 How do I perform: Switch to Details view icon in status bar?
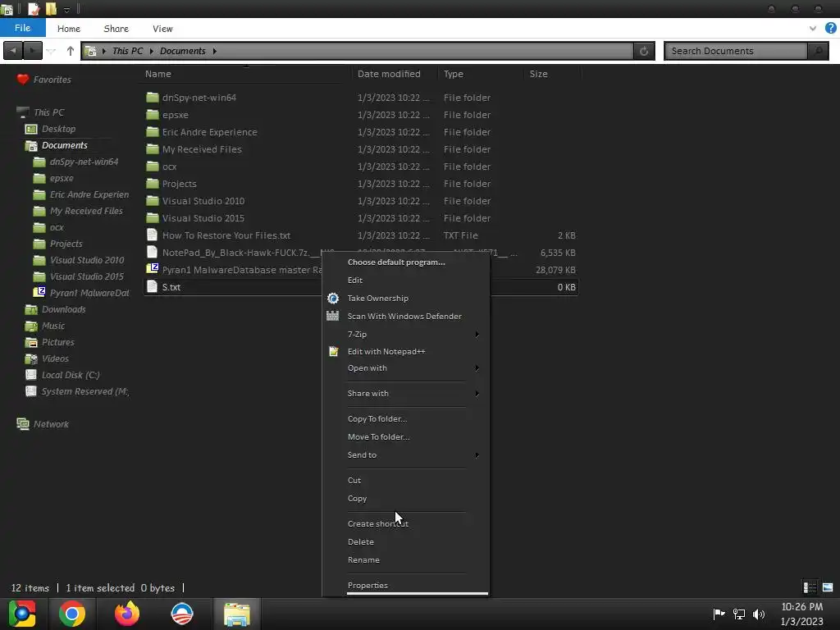tap(810, 587)
